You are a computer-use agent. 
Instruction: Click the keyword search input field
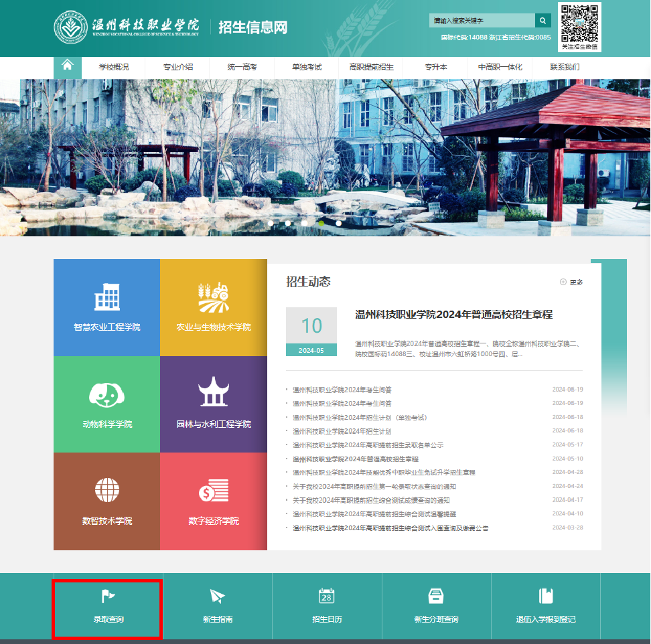481,21
